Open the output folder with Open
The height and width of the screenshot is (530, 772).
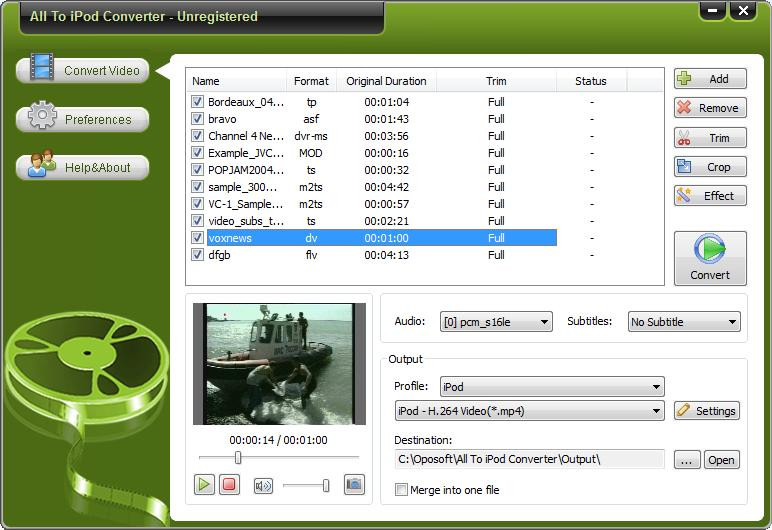721,460
